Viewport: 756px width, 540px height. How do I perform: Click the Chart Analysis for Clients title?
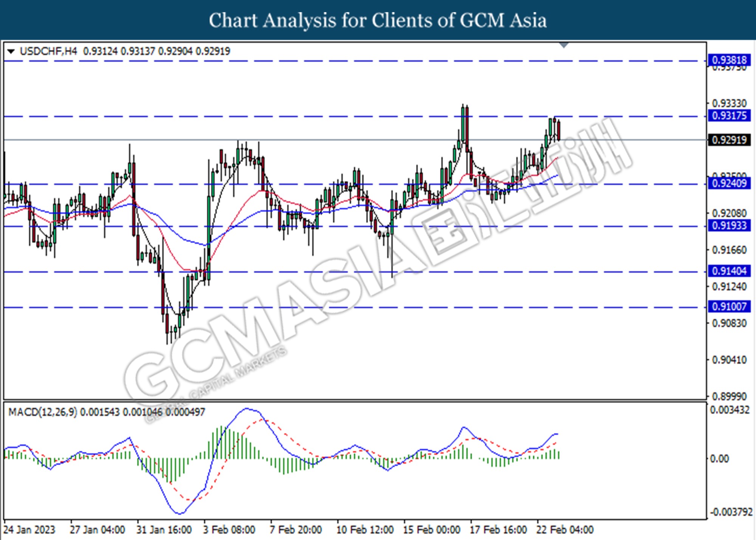378,20
